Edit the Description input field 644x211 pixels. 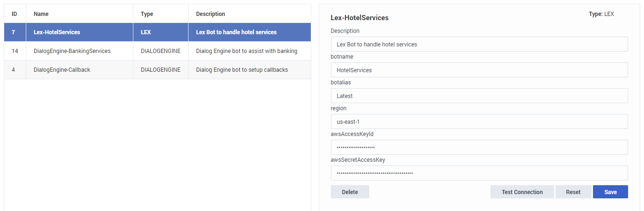click(479, 44)
